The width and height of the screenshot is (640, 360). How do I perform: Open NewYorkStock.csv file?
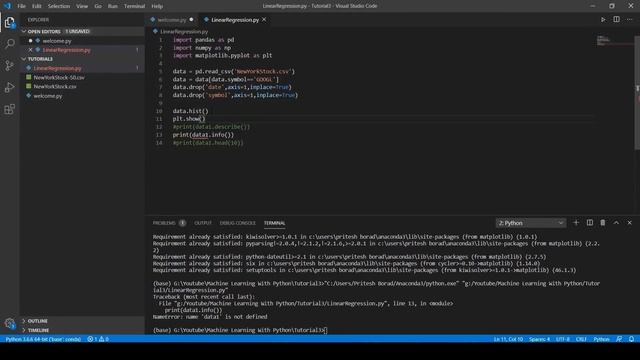click(x=55, y=87)
